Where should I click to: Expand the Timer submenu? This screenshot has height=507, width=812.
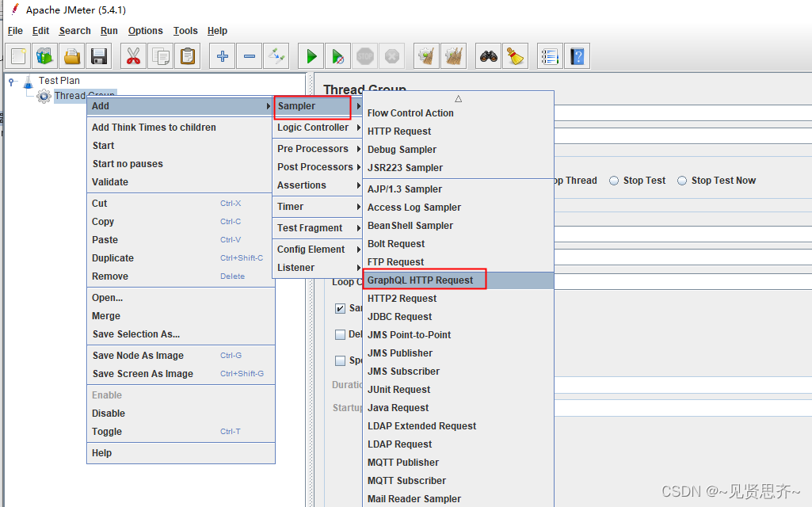click(x=318, y=207)
